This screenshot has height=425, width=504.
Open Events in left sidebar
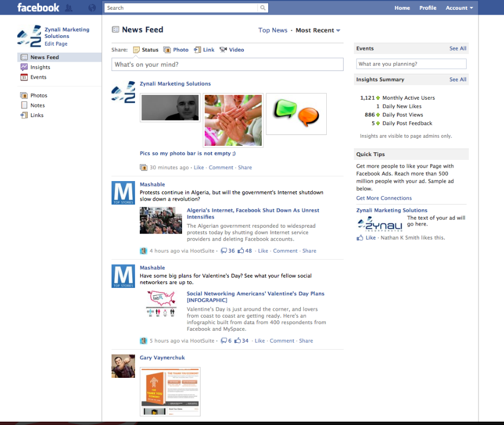[x=38, y=77]
